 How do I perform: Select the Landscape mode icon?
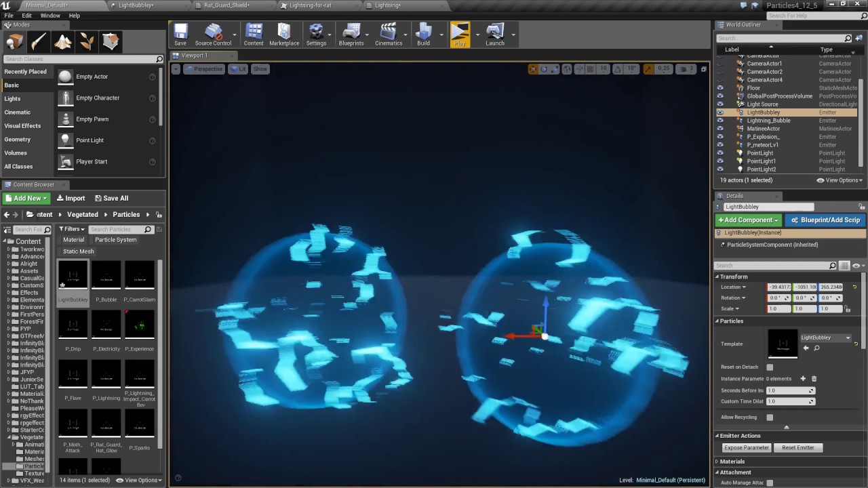pyautogui.click(x=63, y=42)
